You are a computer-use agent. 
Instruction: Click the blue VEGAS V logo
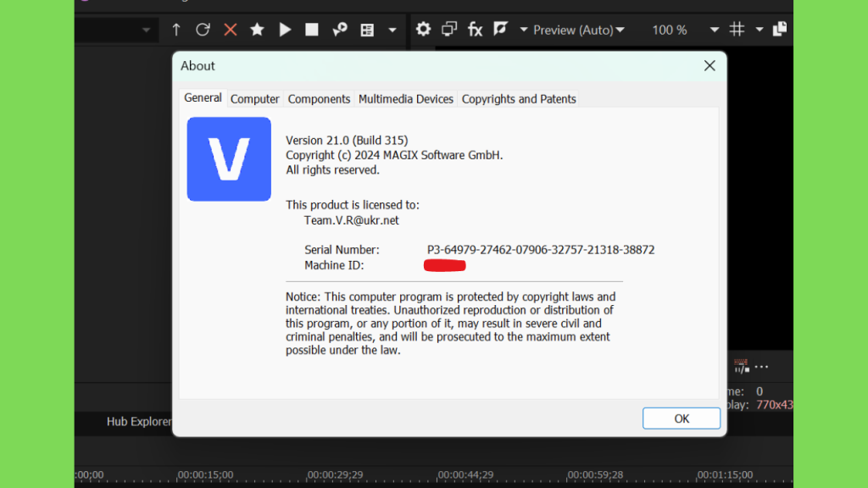[x=229, y=158]
